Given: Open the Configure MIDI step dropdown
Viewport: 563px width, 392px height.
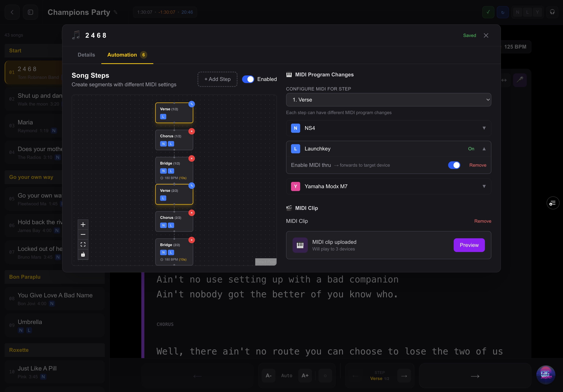Looking at the screenshot, I should click(x=389, y=100).
